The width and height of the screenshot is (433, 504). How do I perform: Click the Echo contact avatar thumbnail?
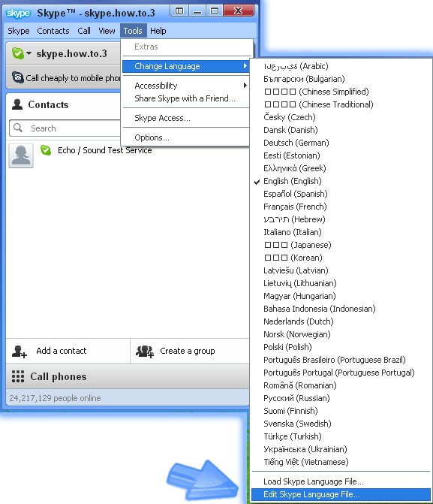pyautogui.click(x=21, y=155)
